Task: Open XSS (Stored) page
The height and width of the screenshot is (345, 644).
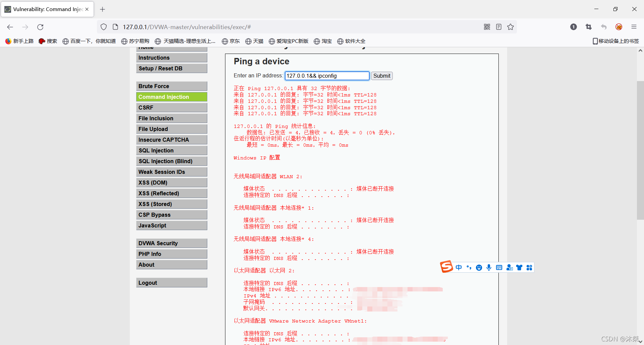Action: [x=172, y=204]
